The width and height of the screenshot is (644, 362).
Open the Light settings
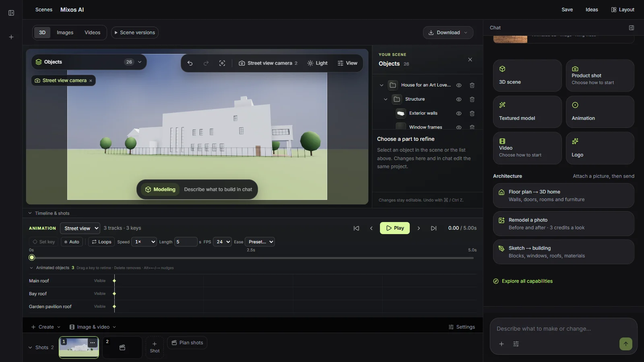pos(317,63)
